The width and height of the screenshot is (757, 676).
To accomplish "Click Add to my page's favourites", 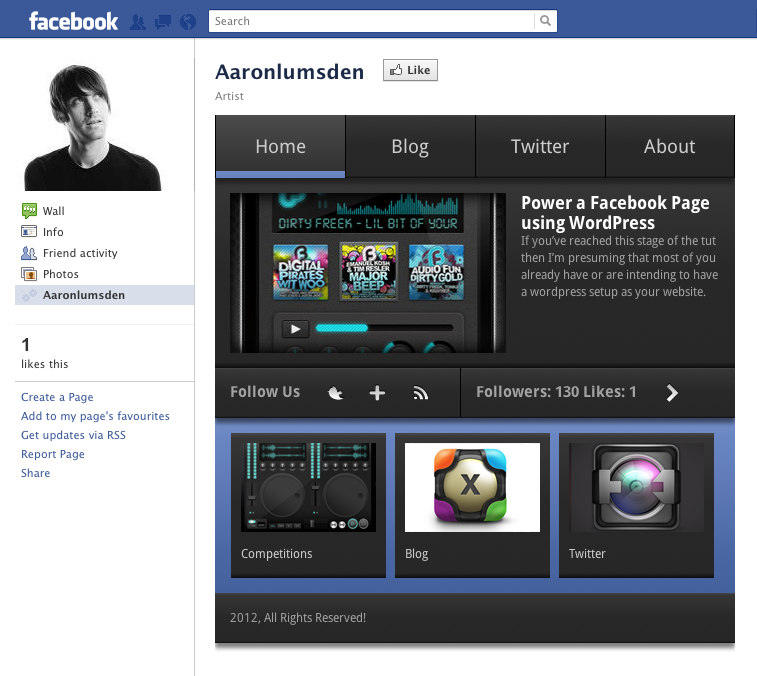I will [95, 416].
